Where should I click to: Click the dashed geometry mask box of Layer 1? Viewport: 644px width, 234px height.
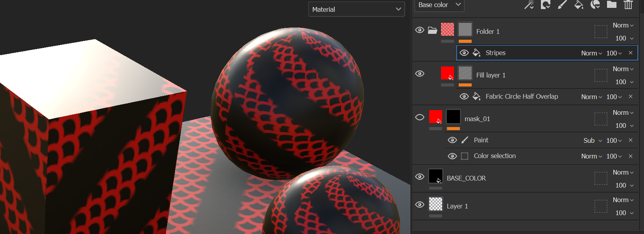(x=601, y=206)
